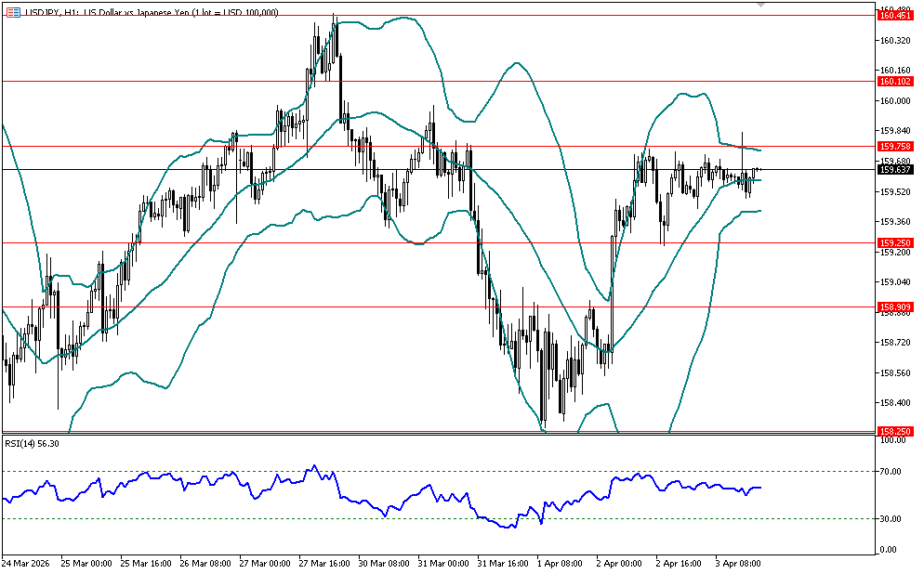Click the 70.00 RSI level on scale
This screenshot has width=924, height=574.
click(x=891, y=472)
